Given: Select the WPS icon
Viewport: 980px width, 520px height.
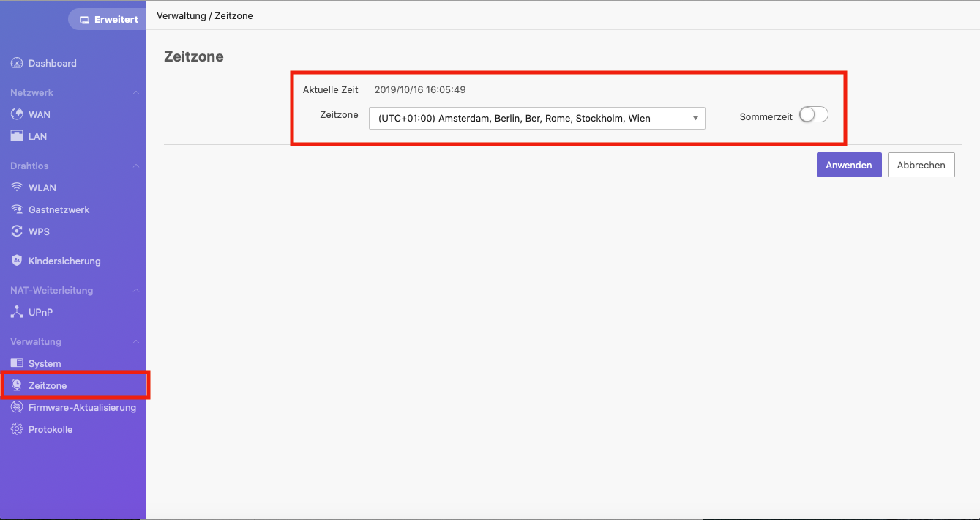Looking at the screenshot, I should (17, 231).
